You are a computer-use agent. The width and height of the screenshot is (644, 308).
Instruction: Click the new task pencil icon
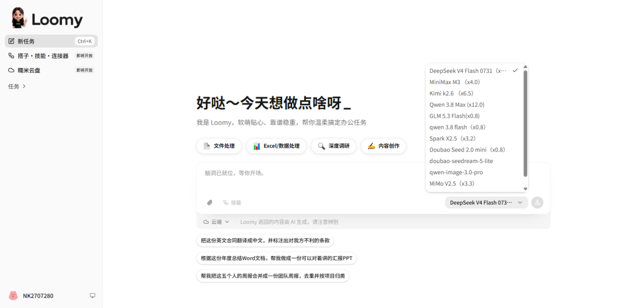point(11,41)
